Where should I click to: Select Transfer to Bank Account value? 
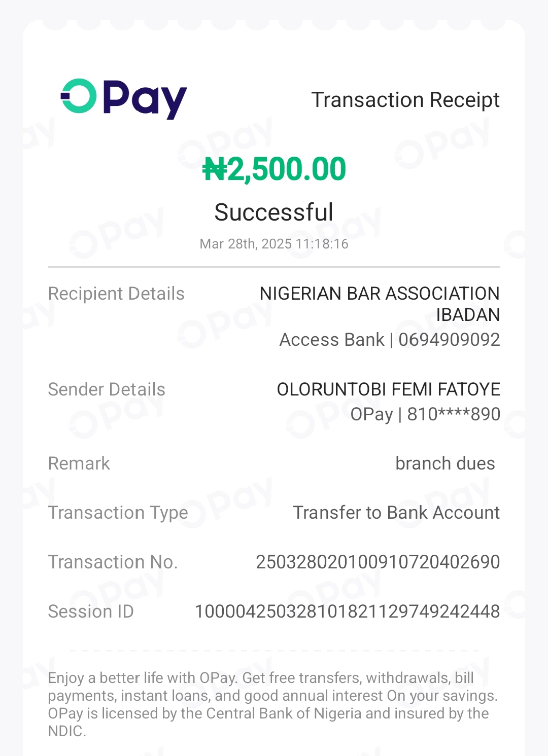coord(396,513)
